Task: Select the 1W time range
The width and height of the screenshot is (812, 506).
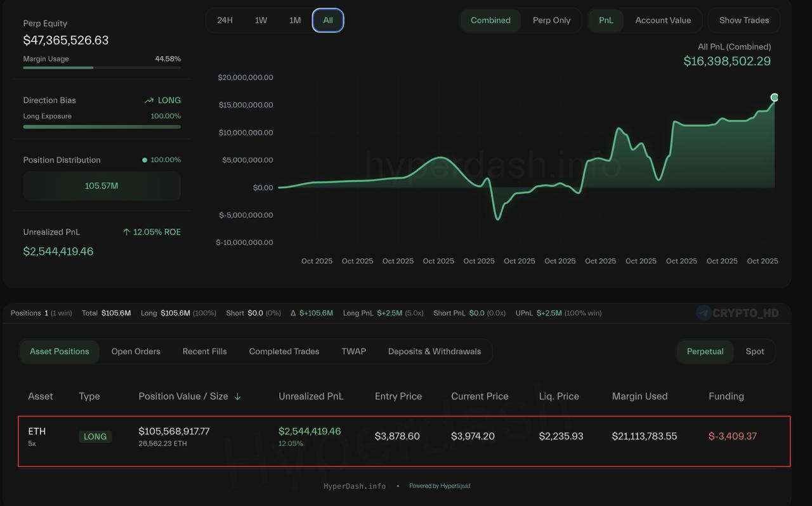Action: pyautogui.click(x=261, y=20)
